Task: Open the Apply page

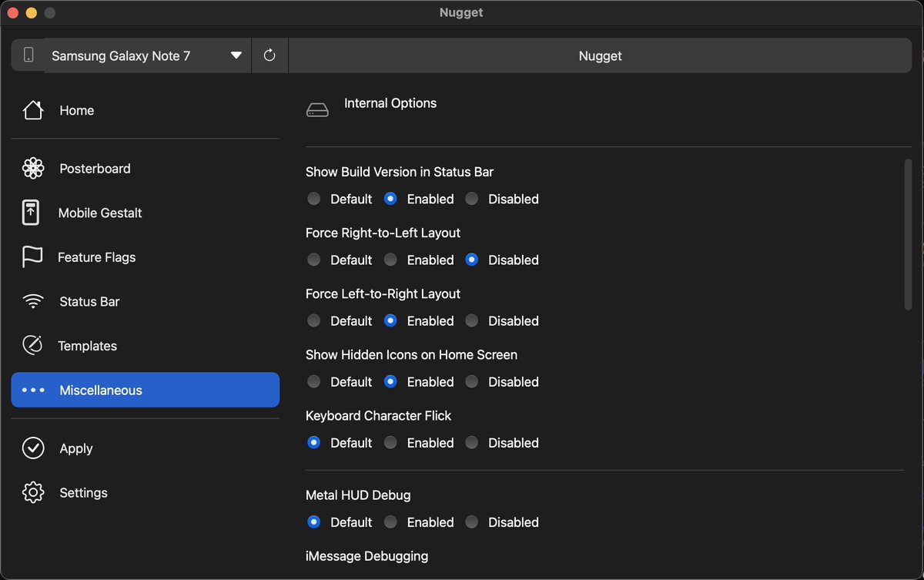Action: point(146,448)
